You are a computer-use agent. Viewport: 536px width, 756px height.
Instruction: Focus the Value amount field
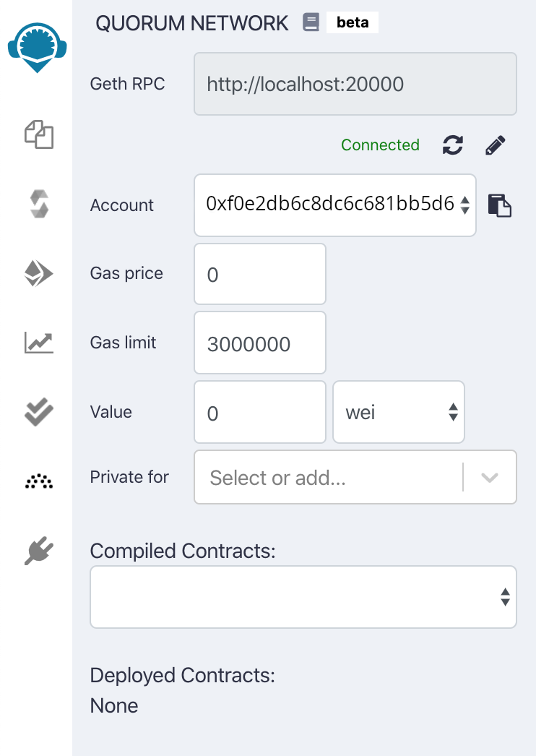pos(260,412)
